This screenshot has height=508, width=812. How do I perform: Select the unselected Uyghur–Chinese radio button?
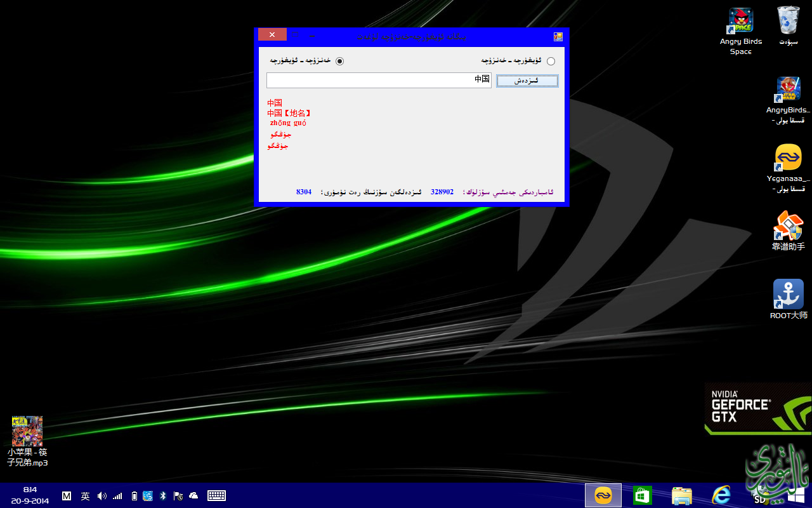[x=550, y=62]
